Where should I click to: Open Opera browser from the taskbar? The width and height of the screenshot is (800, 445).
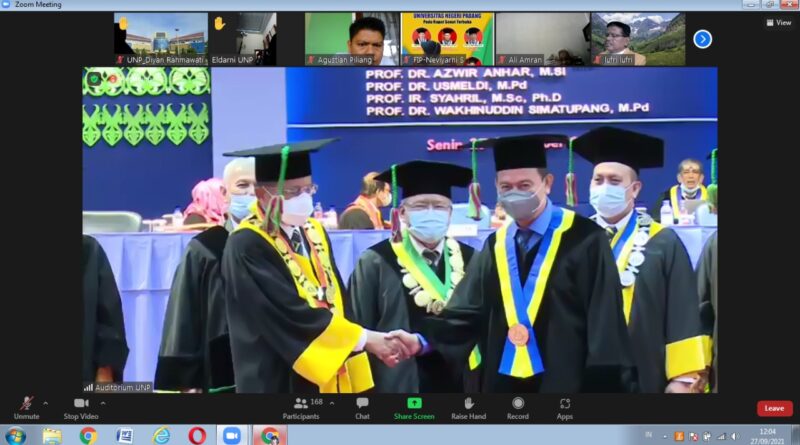(197, 436)
